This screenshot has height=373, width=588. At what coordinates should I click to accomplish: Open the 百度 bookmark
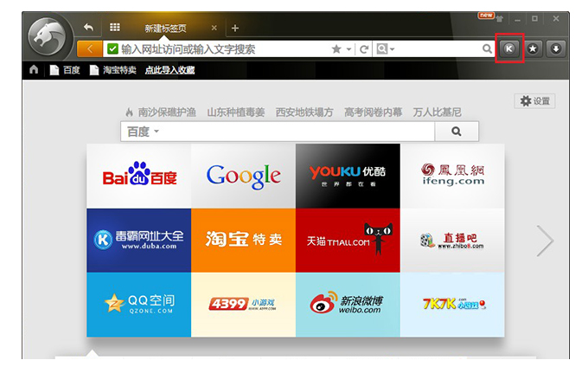tap(65, 70)
